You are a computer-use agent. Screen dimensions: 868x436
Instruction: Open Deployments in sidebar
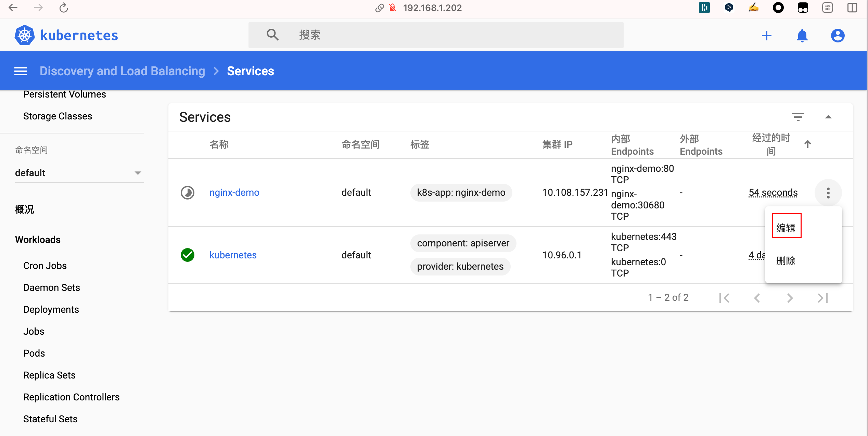51,309
